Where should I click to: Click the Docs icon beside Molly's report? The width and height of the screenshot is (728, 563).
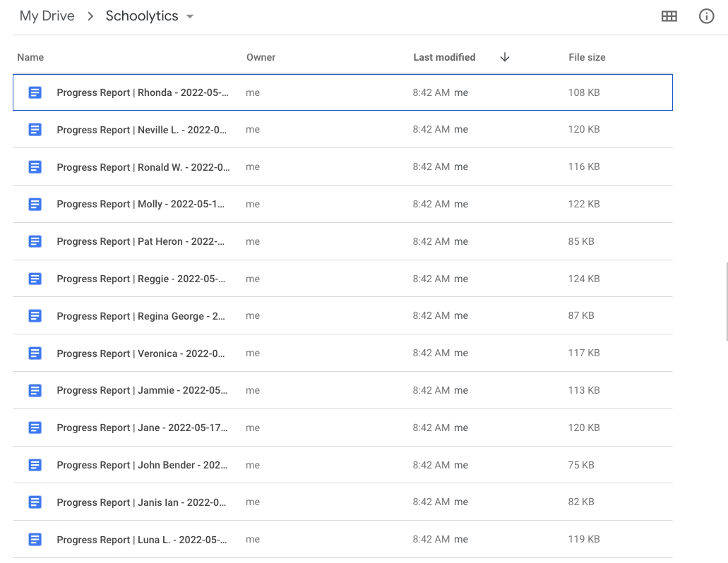pos(35,205)
